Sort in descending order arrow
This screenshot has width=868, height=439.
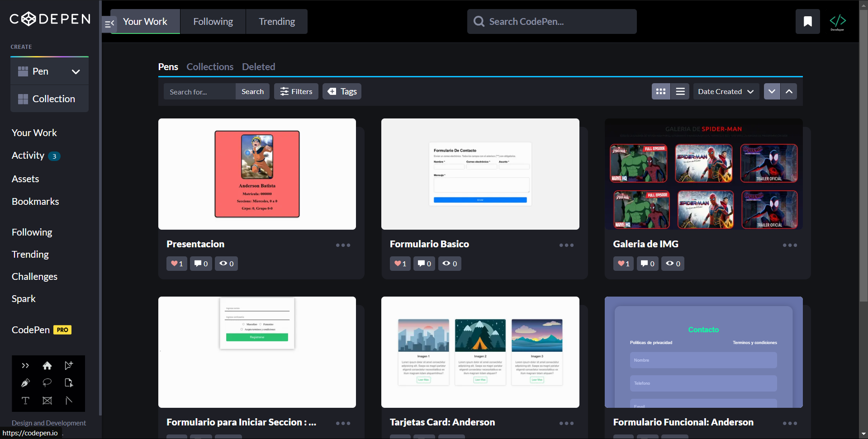(x=772, y=91)
